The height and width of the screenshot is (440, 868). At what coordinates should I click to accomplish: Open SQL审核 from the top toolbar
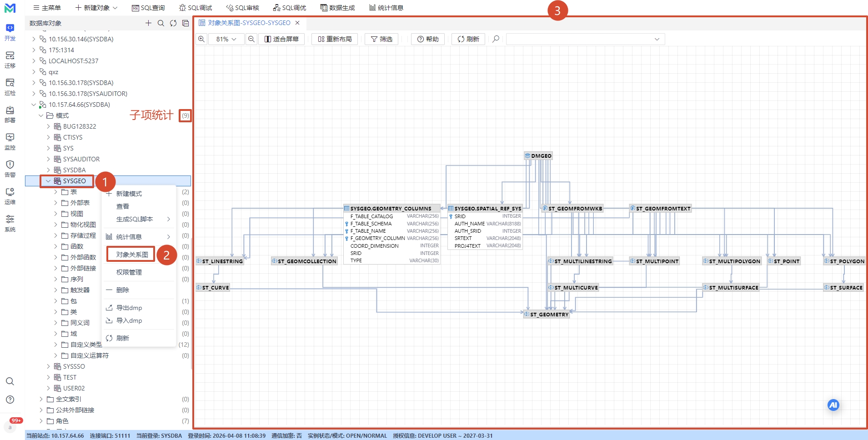point(243,8)
